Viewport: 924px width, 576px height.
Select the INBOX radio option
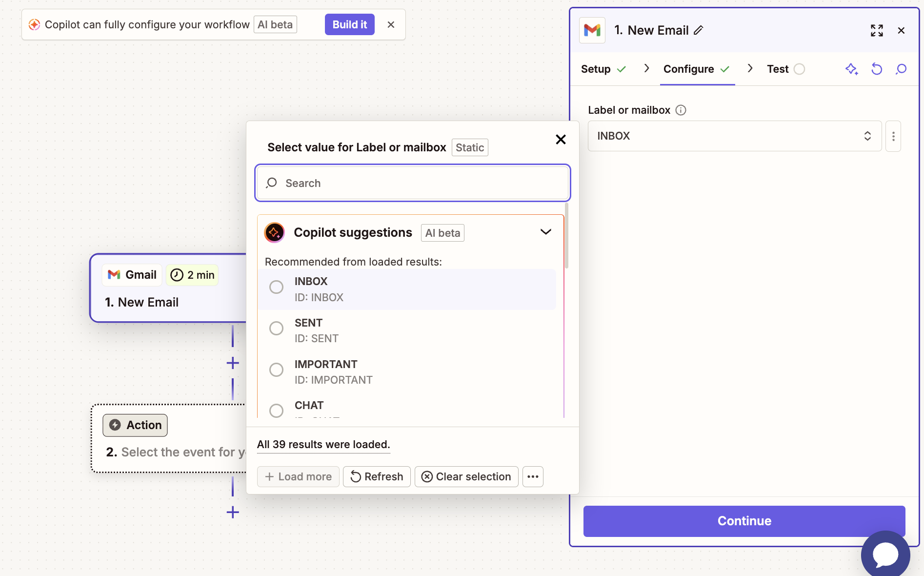click(x=277, y=287)
